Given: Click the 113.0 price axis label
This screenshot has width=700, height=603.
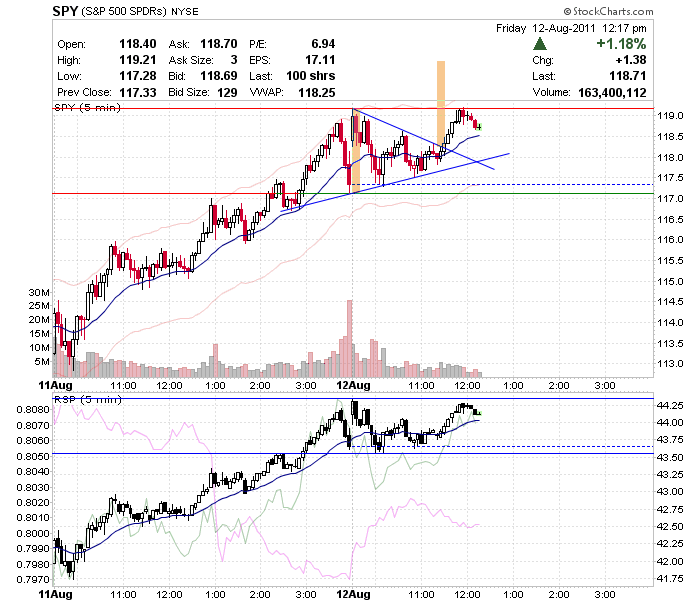Looking at the screenshot, I should [670, 364].
